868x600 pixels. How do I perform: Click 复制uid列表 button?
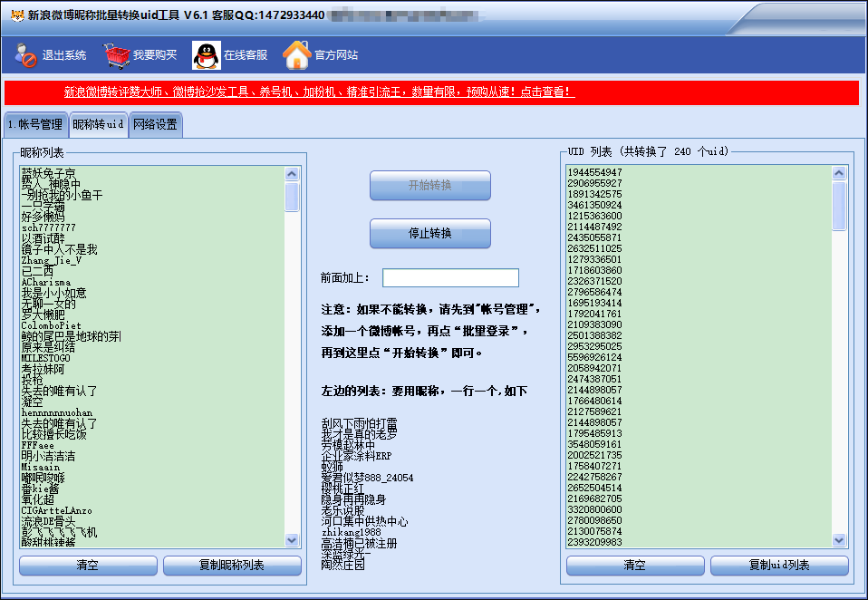point(779,566)
